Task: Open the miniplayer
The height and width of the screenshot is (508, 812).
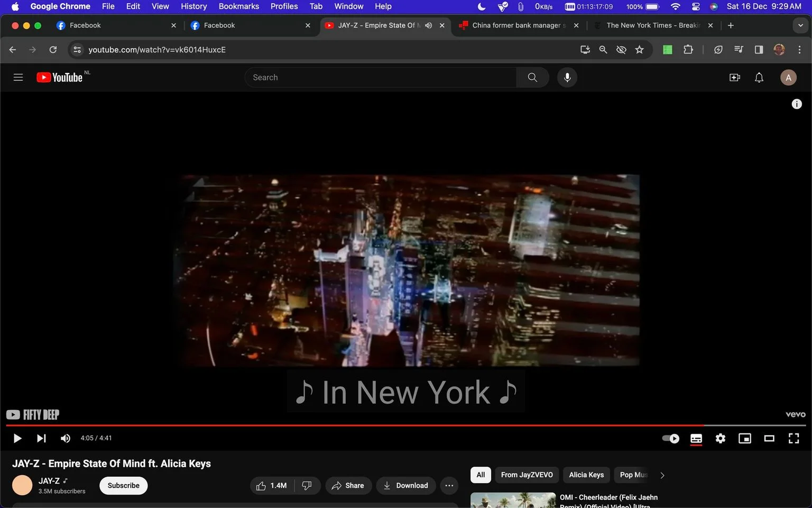Action: click(744, 438)
